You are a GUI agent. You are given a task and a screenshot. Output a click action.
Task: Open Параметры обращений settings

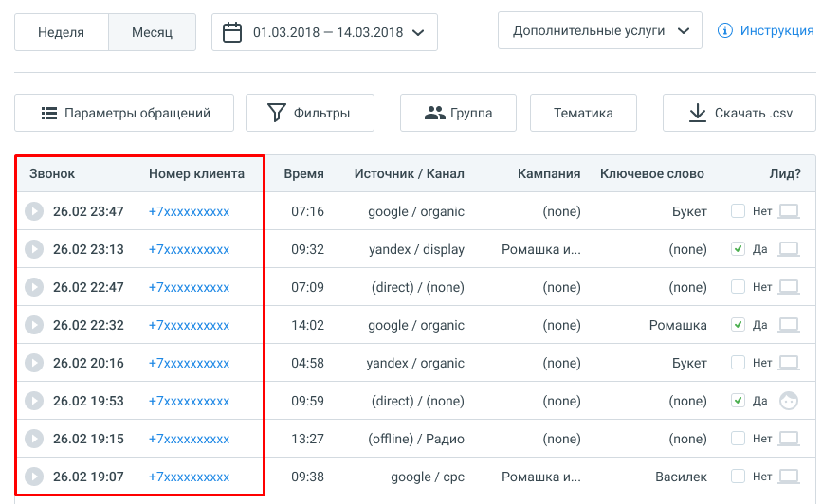124,113
